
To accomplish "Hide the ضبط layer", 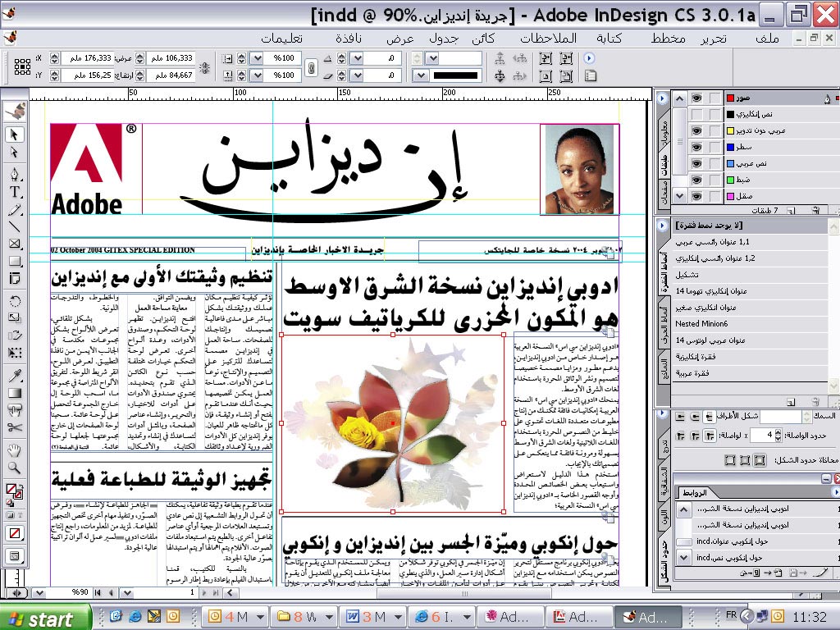I will tap(696, 180).
